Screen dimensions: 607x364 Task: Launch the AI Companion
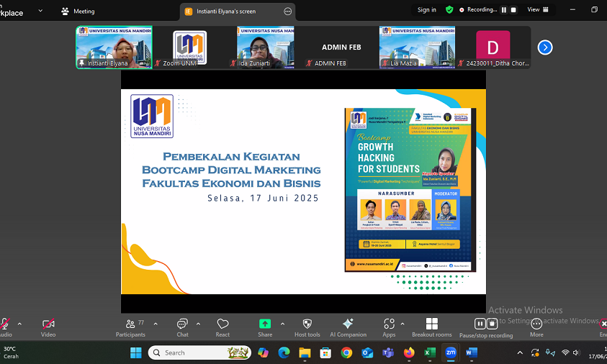coord(348,327)
